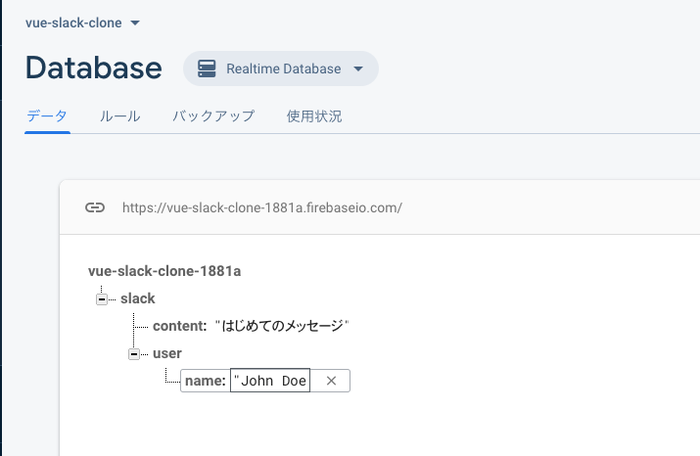The height and width of the screenshot is (456, 700).
Task: Click the content key label
Action: click(x=180, y=326)
